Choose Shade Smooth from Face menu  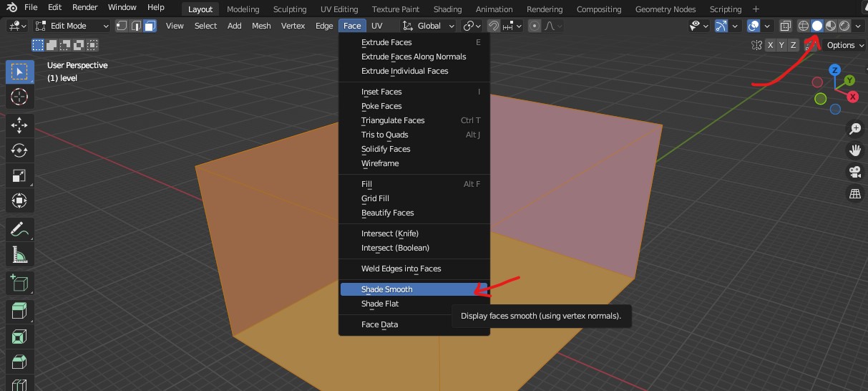(414, 289)
